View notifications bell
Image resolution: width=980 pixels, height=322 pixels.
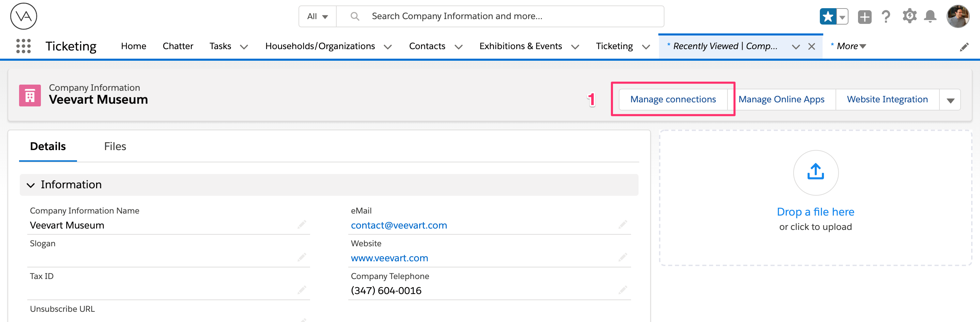[931, 16]
